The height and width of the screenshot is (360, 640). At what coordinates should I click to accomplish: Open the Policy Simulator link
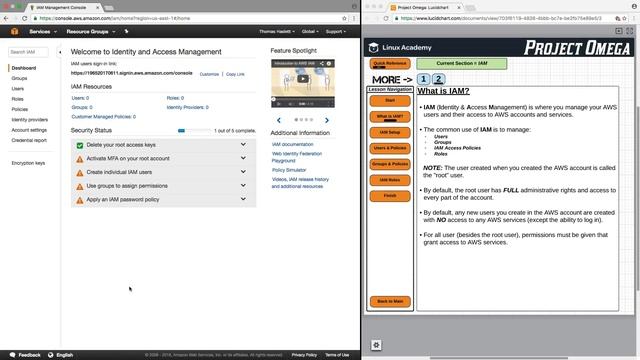289,170
